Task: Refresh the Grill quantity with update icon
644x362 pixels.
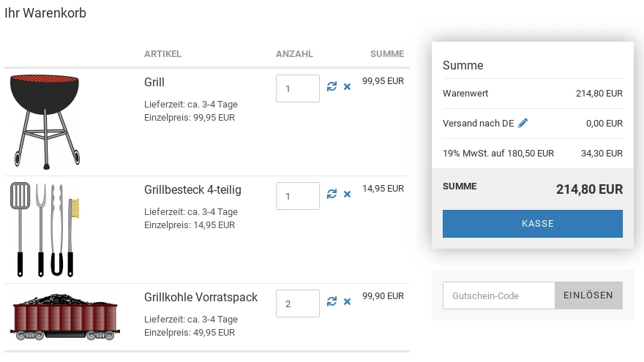Action: (332, 86)
